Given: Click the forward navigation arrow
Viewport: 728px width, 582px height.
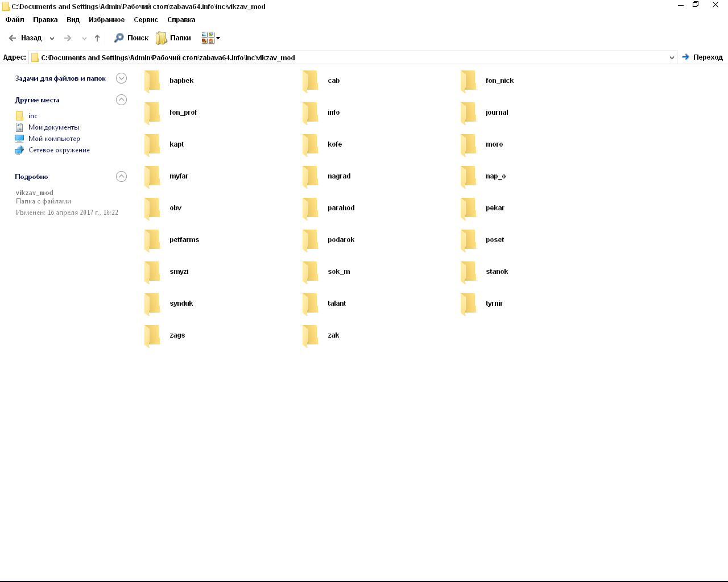Looking at the screenshot, I should pos(68,38).
